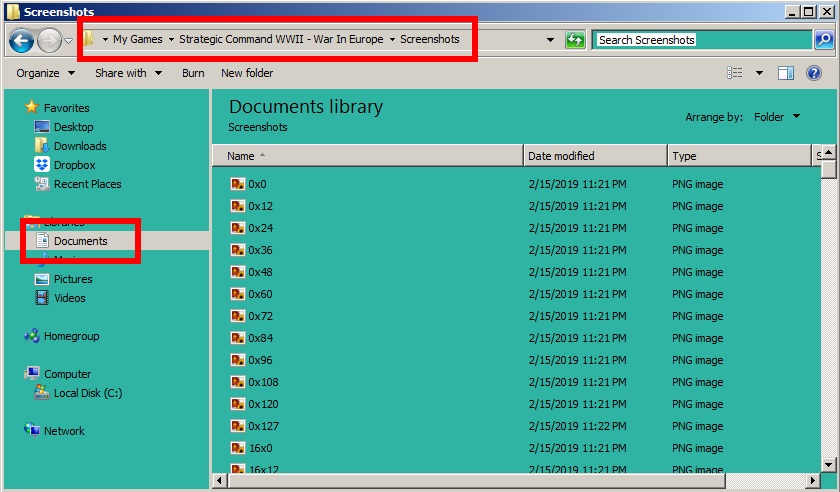Open Local Disk (C:)

pos(88,393)
